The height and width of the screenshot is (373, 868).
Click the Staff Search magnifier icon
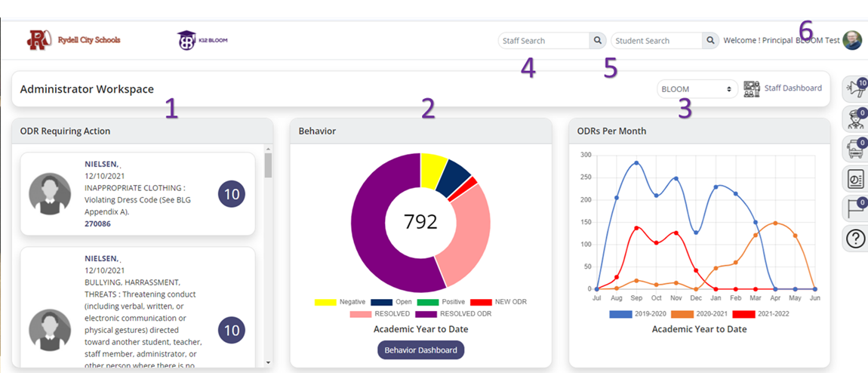click(597, 41)
